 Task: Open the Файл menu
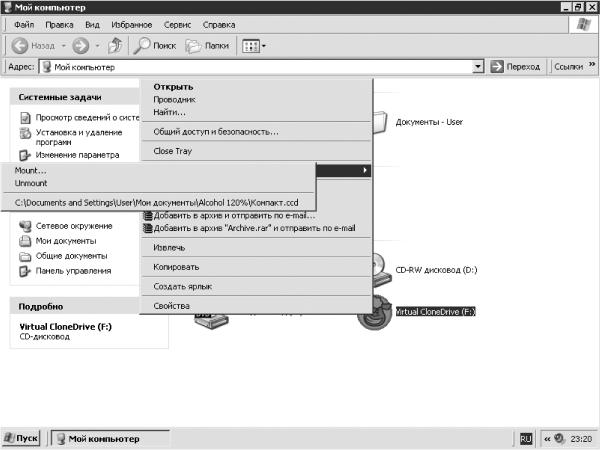[x=24, y=25]
